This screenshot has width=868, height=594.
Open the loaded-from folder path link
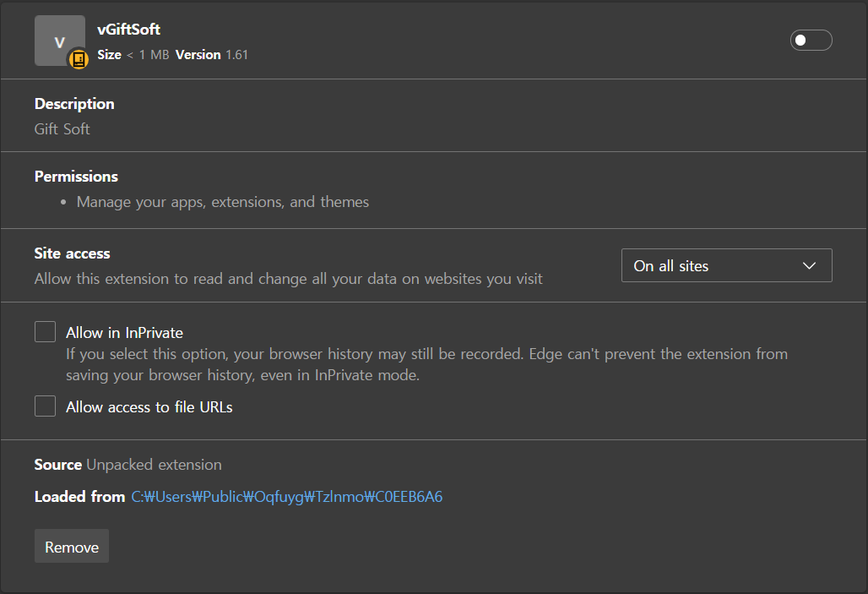coord(286,497)
